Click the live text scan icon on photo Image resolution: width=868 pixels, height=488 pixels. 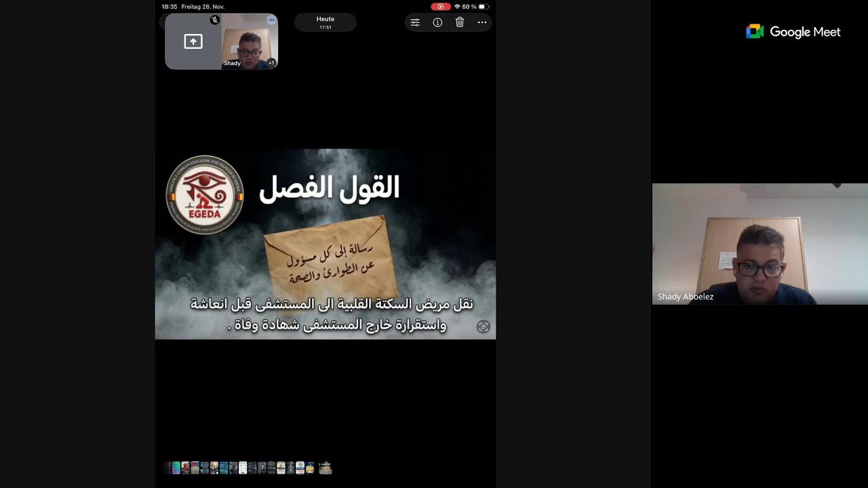click(x=483, y=327)
